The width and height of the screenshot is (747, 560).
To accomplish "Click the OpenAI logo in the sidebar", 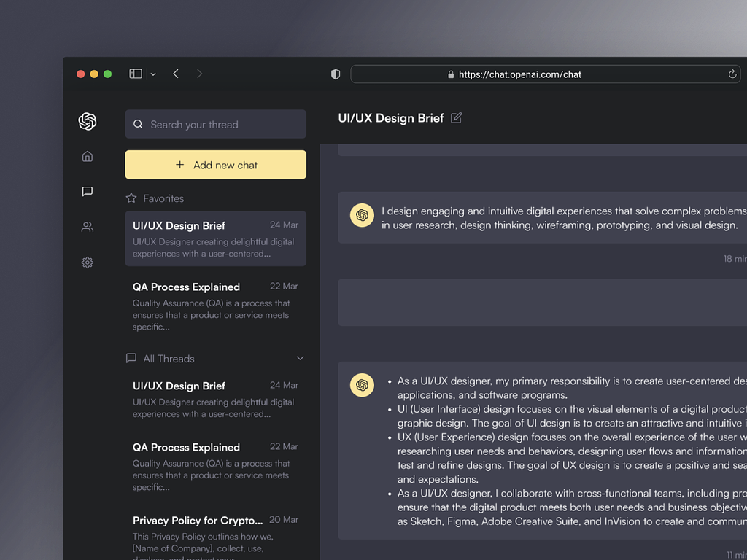I will coord(88,122).
